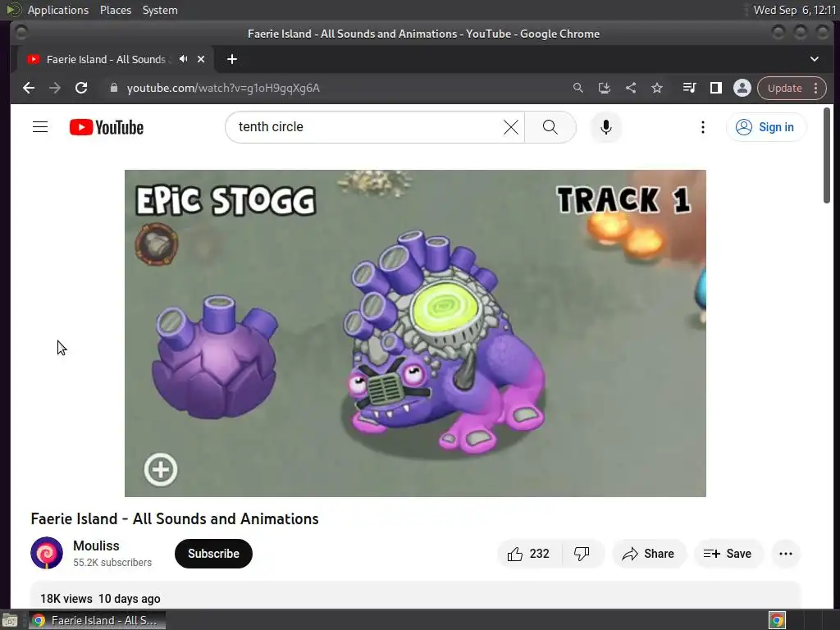Screen dimensions: 840x630
Task: Switch to Faerie Island taskbar window
Action: coord(97,620)
